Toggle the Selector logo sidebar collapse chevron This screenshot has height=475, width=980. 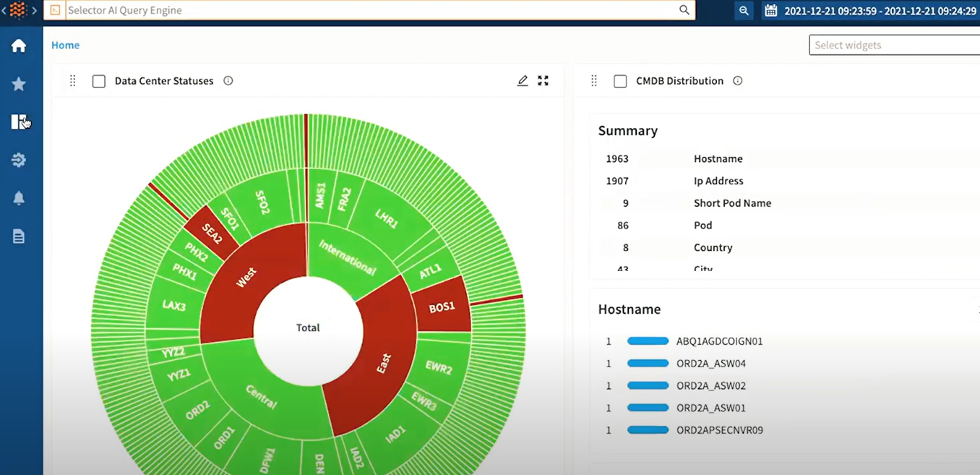pos(18,10)
